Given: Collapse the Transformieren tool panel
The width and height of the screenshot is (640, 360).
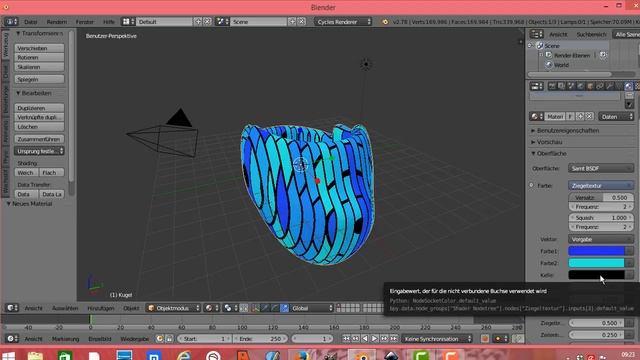Looking at the screenshot, I should (39, 33).
